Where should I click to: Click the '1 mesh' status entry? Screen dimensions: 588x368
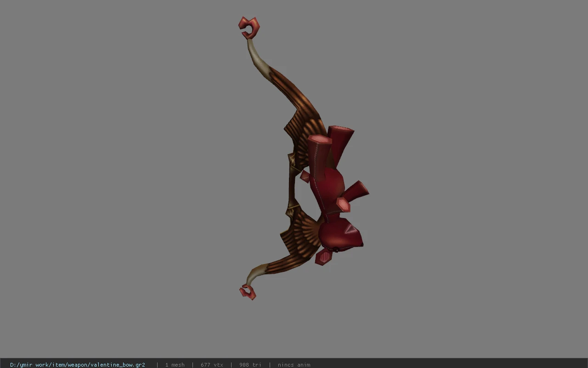tap(175, 365)
